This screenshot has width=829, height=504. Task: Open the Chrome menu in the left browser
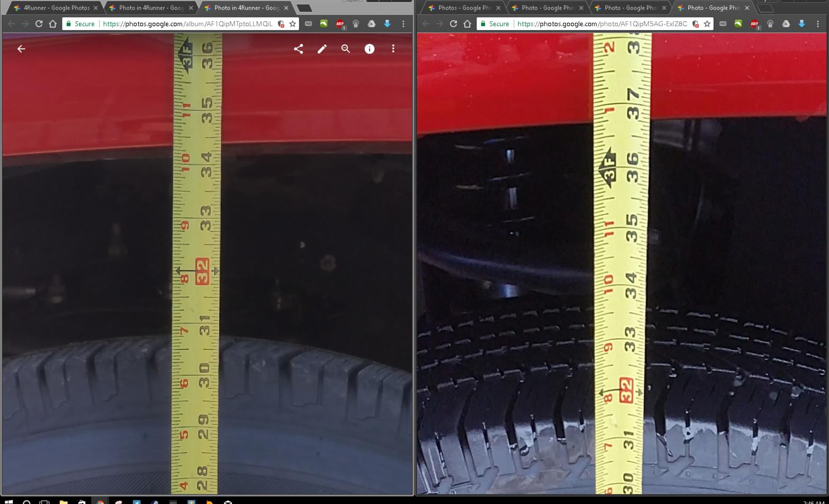coord(403,24)
